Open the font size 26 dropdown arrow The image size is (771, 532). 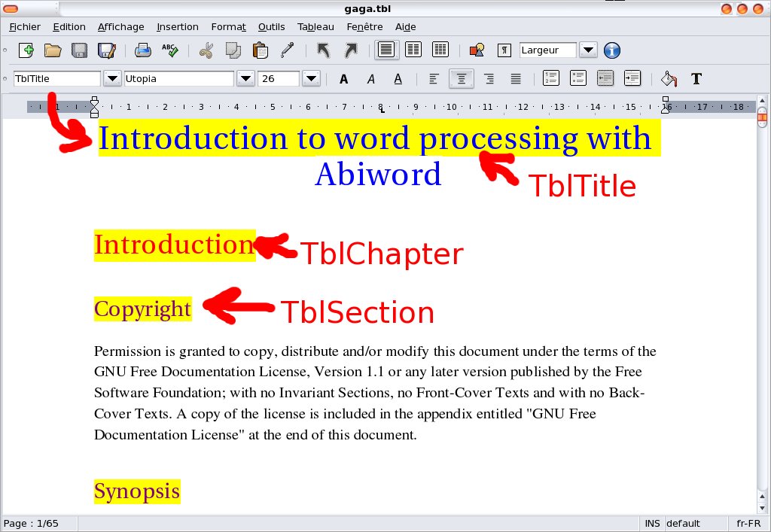click(311, 78)
